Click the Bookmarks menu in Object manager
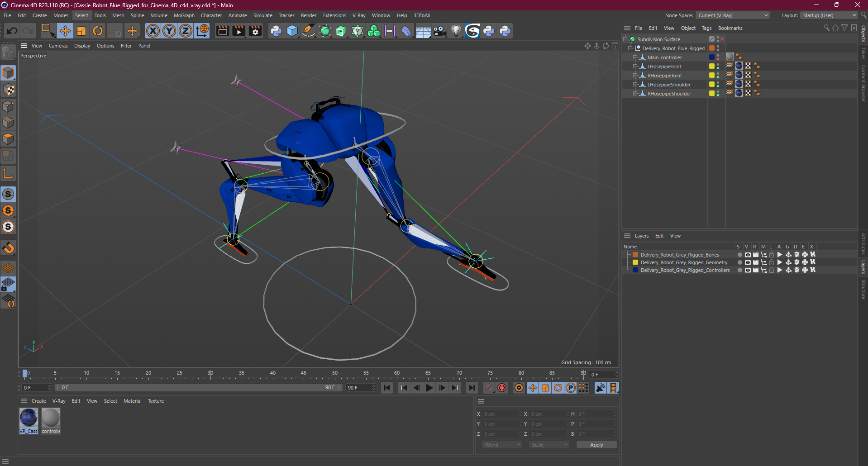868x466 pixels. click(x=730, y=28)
